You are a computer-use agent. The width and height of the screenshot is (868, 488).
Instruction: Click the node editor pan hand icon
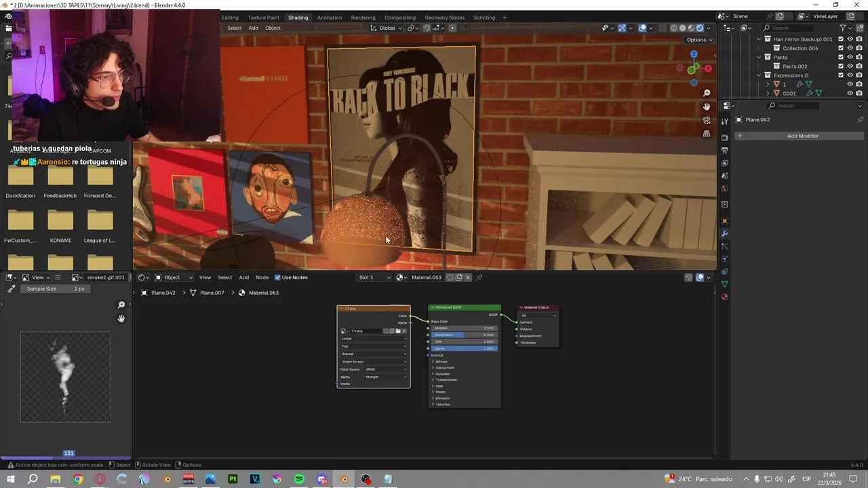click(121, 319)
